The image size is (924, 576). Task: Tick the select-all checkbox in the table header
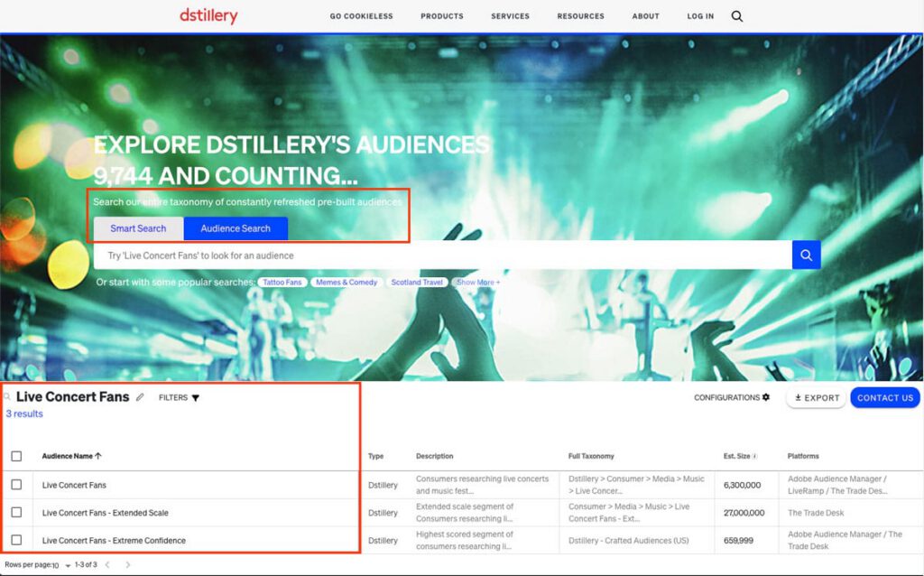16,457
